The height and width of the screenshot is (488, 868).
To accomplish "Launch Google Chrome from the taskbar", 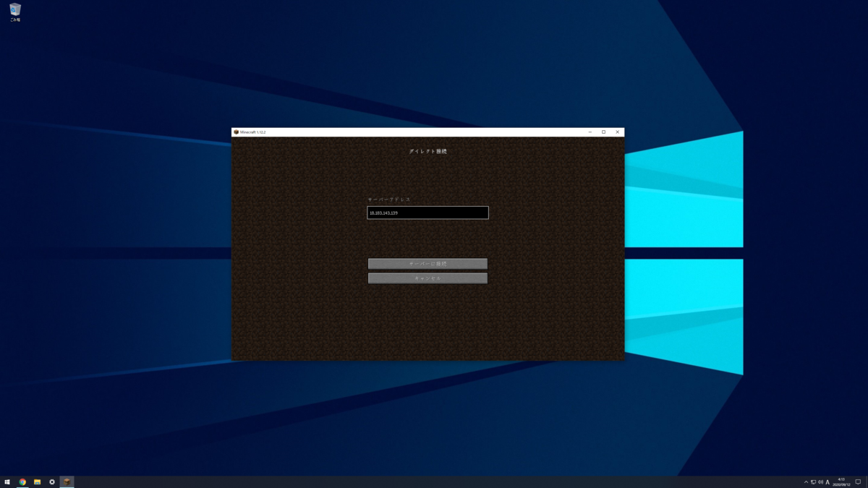I will (22, 481).
